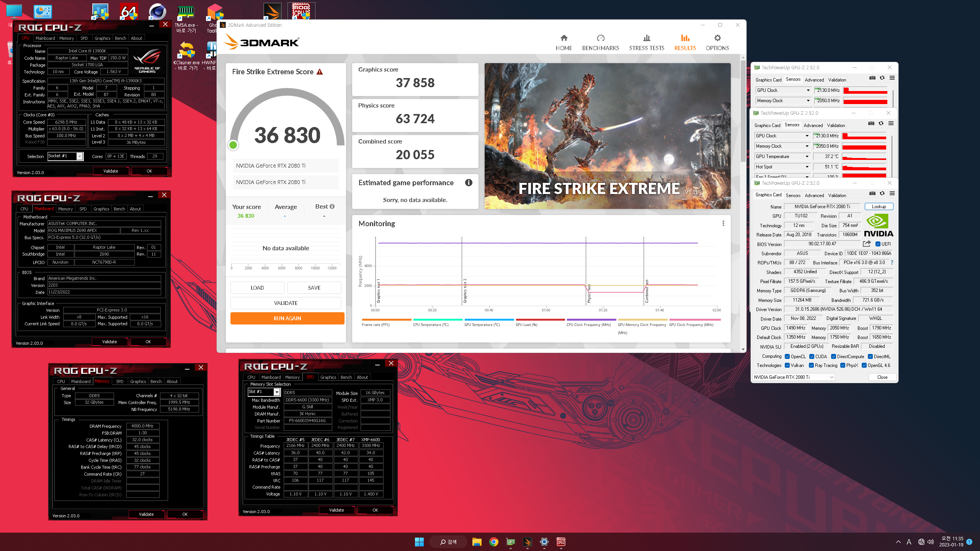
Task: Toggle the CUDA checkbox in GPU-Z
Action: (812, 357)
